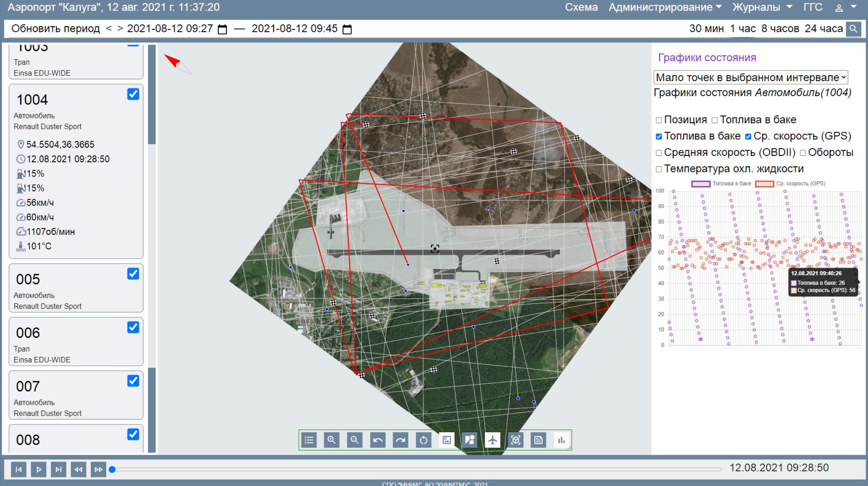This screenshot has height=486, width=868.
Task: Expand the Журналы dropdown menu
Action: click(x=762, y=7)
